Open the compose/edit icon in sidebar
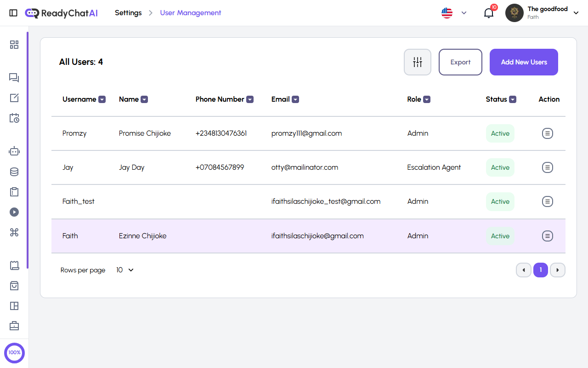 click(x=14, y=98)
